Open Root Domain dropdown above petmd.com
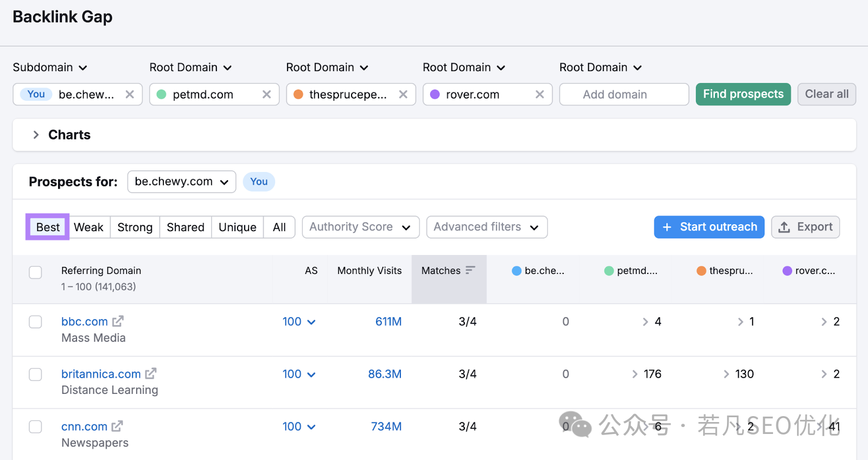Image resolution: width=868 pixels, height=460 pixels. click(190, 67)
